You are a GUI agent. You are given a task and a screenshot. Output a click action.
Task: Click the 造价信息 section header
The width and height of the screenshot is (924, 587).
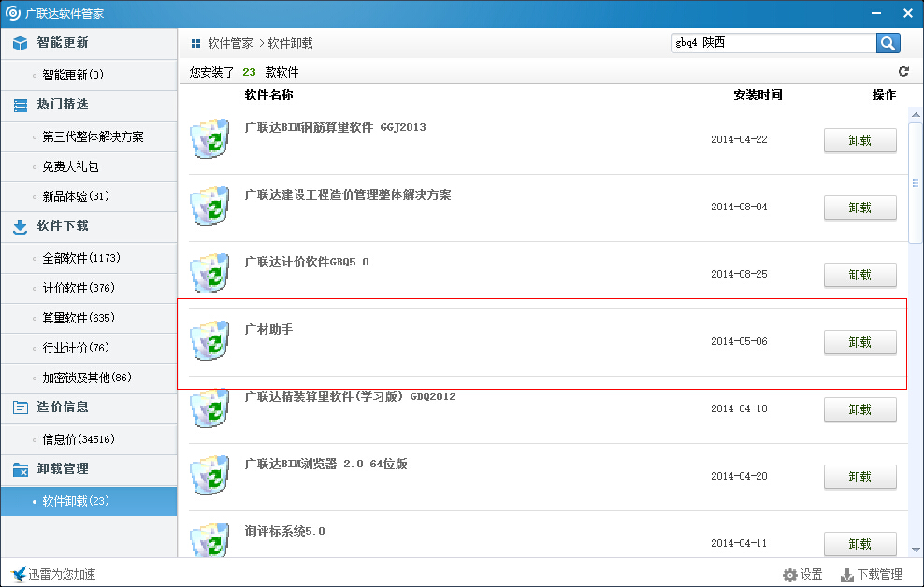tap(89, 408)
